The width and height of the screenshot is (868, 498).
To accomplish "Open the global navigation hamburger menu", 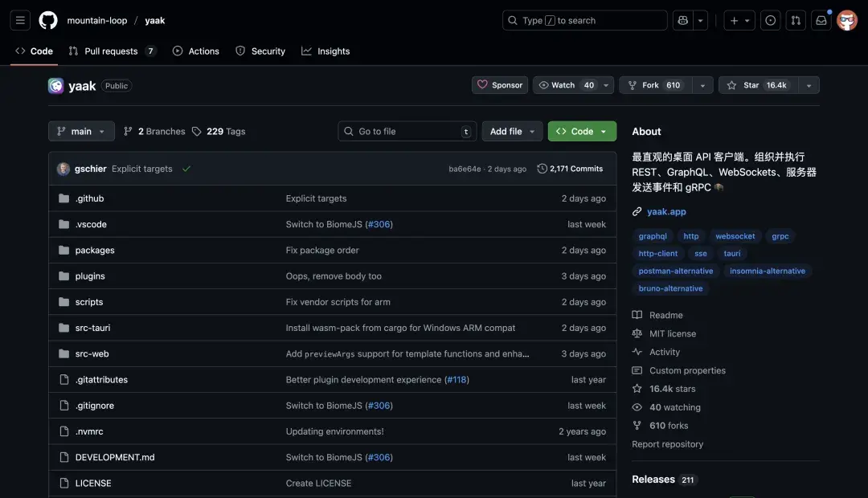I will click(19, 19).
